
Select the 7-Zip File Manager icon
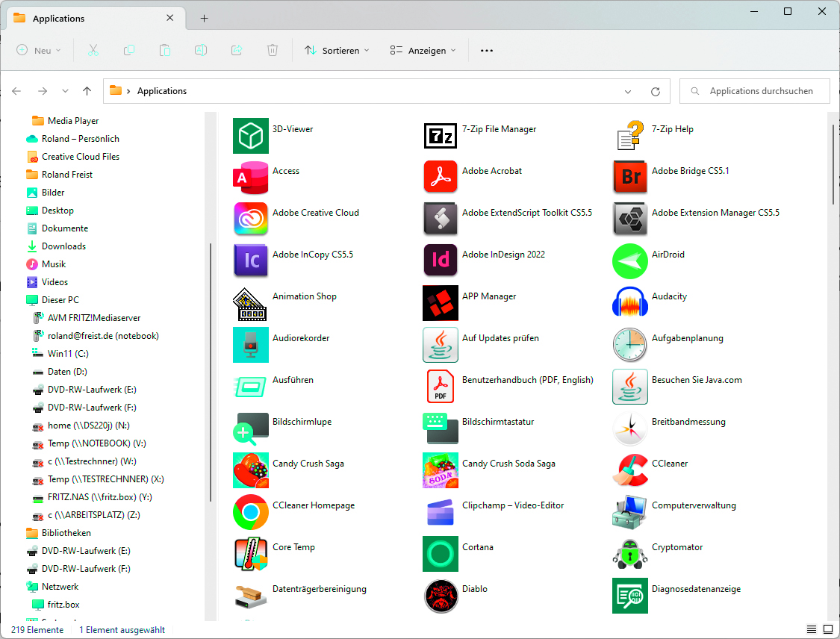point(441,136)
